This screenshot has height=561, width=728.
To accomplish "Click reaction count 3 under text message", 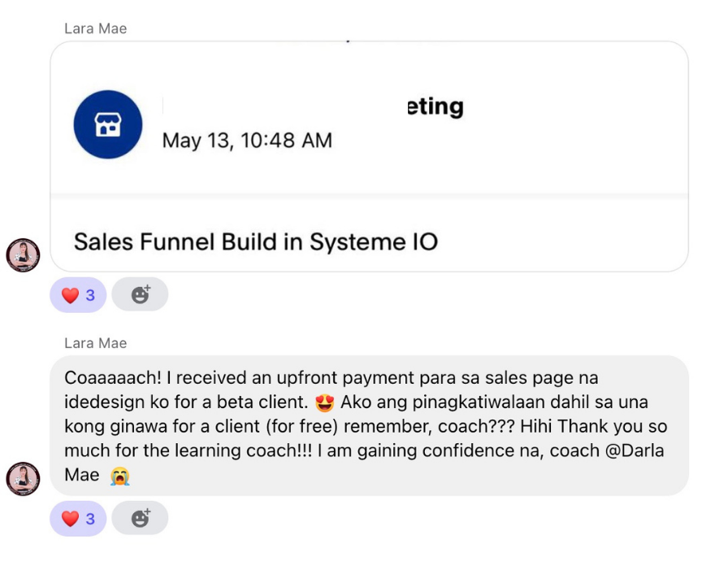I will point(90,518).
